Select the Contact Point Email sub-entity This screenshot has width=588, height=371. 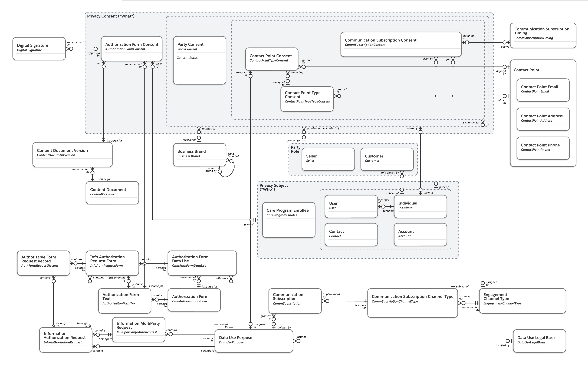pyautogui.click(x=543, y=90)
